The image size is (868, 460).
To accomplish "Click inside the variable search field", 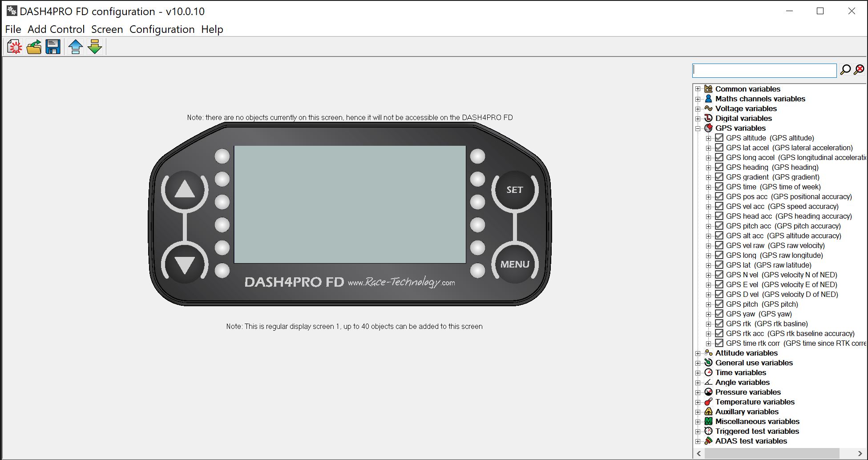I will coord(764,70).
